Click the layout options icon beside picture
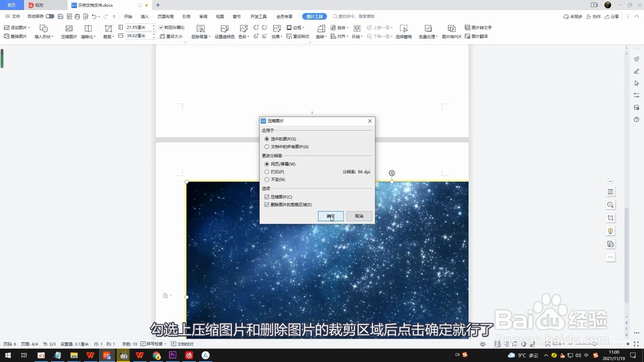Image resolution: width=644 pixels, height=362 pixels. pyautogui.click(x=611, y=192)
